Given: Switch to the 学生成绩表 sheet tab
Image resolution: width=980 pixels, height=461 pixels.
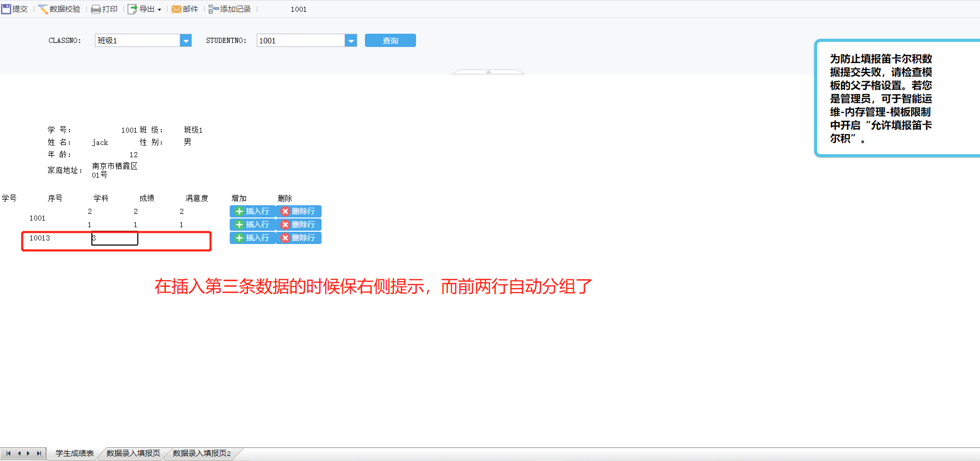Looking at the screenshot, I should 75,453.
